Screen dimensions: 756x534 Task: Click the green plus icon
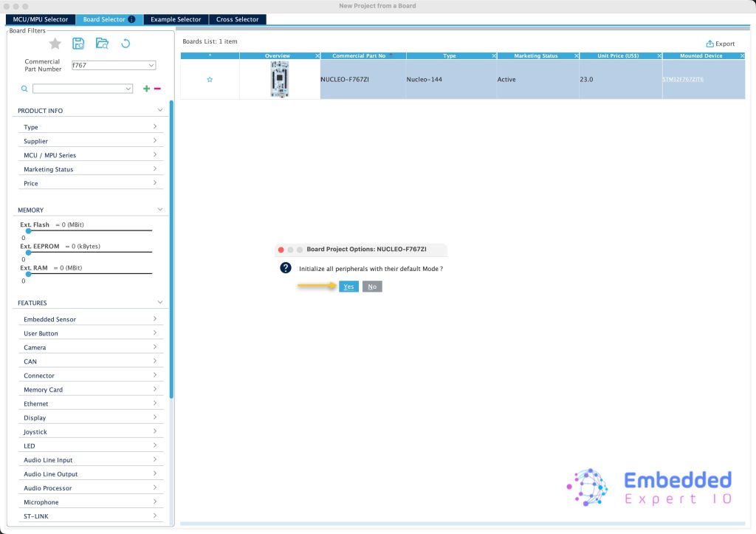(x=146, y=89)
